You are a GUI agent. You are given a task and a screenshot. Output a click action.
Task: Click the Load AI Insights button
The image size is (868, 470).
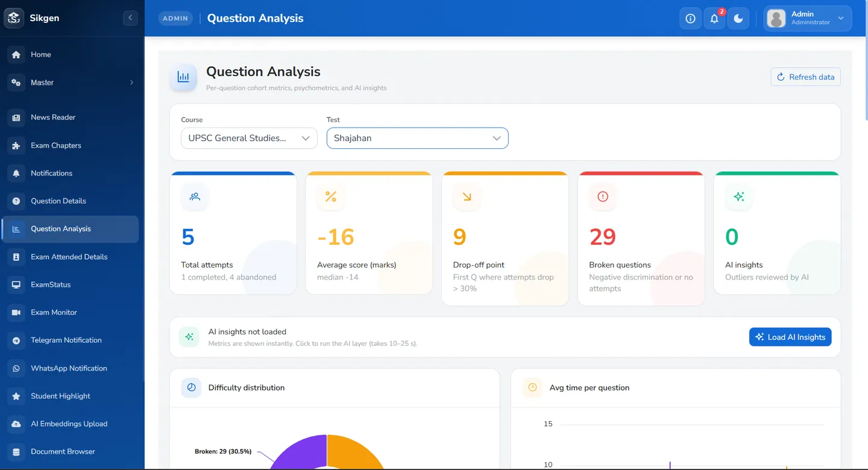[790, 337]
